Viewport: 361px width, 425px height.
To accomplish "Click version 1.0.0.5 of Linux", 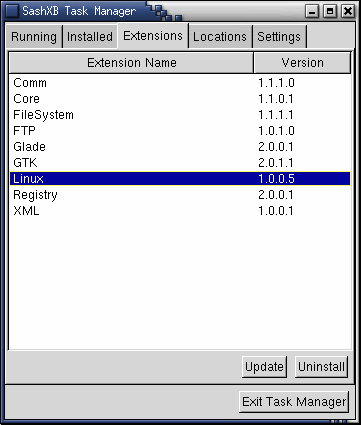I will coord(276,179).
